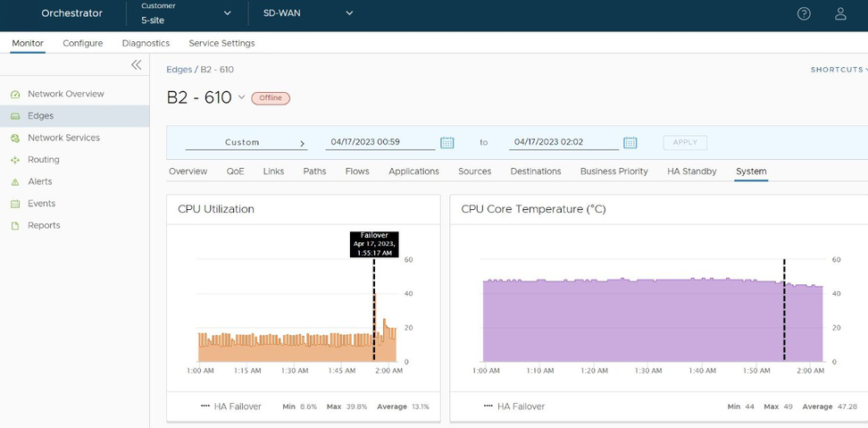Click the Network Overview sidebar icon

point(15,94)
